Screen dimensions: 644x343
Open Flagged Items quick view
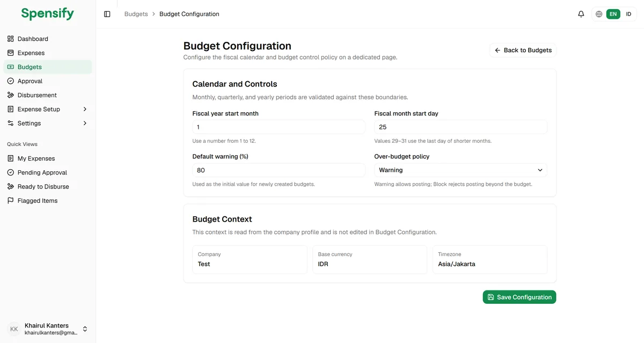pyautogui.click(x=48, y=200)
